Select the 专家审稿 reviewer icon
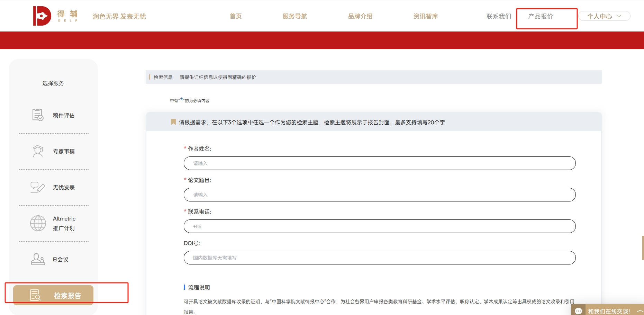The width and height of the screenshot is (644, 315). pos(37,151)
